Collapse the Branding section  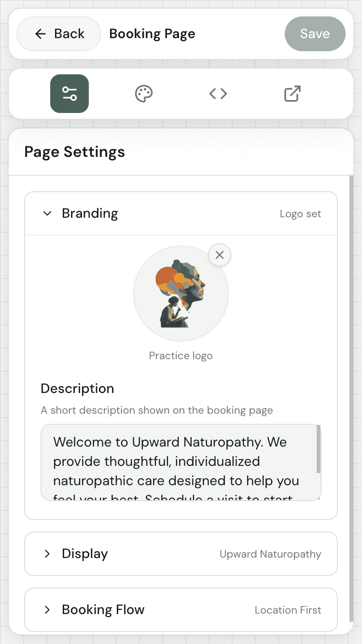click(47, 213)
